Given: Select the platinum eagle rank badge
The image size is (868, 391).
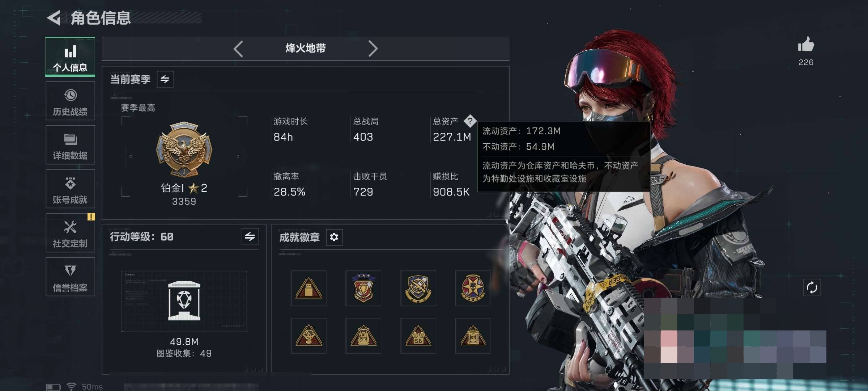Looking at the screenshot, I should pyautogui.click(x=184, y=149).
